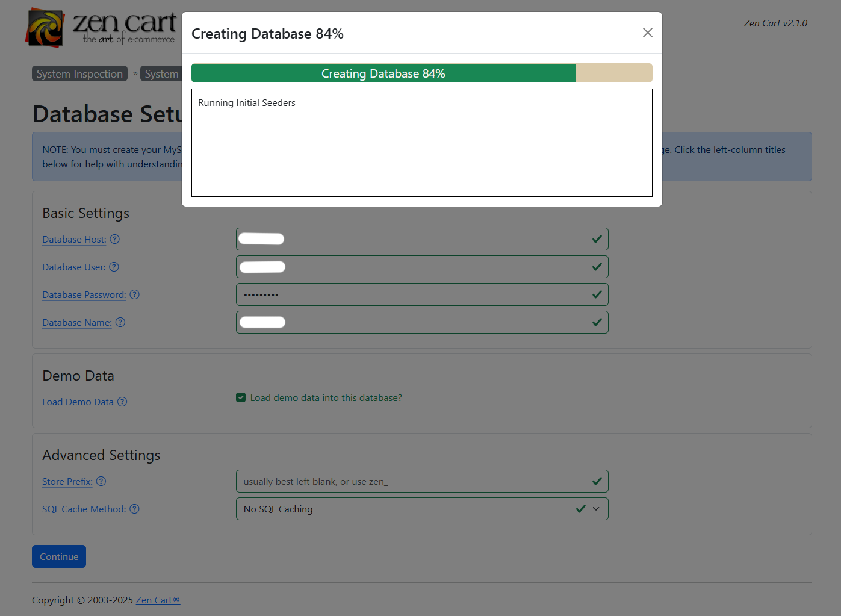
Task: Click the Store Prefix input field
Action: pos(421,481)
